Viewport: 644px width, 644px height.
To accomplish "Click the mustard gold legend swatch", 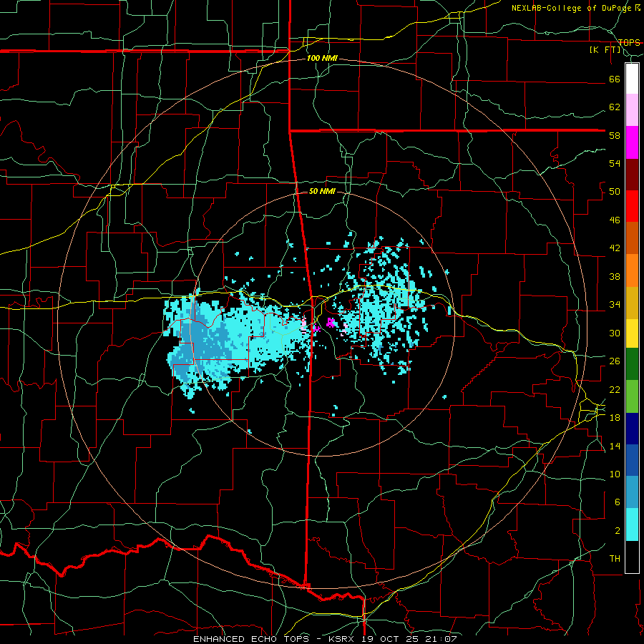I will click(632, 303).
